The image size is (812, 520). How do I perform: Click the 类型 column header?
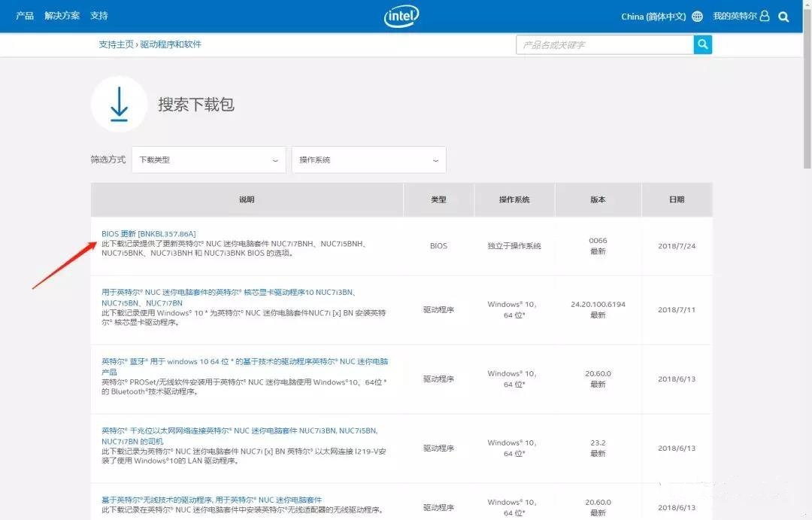click(x=438, y=199)
